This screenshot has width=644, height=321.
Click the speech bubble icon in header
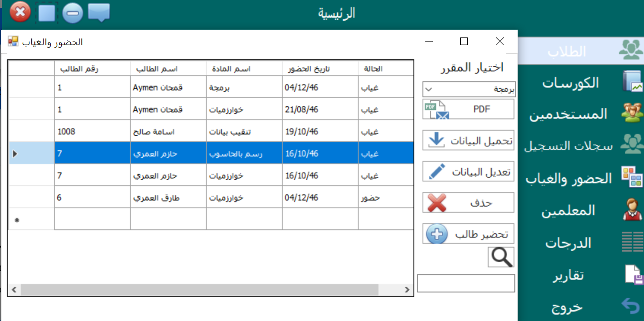[x=99, y=12]
